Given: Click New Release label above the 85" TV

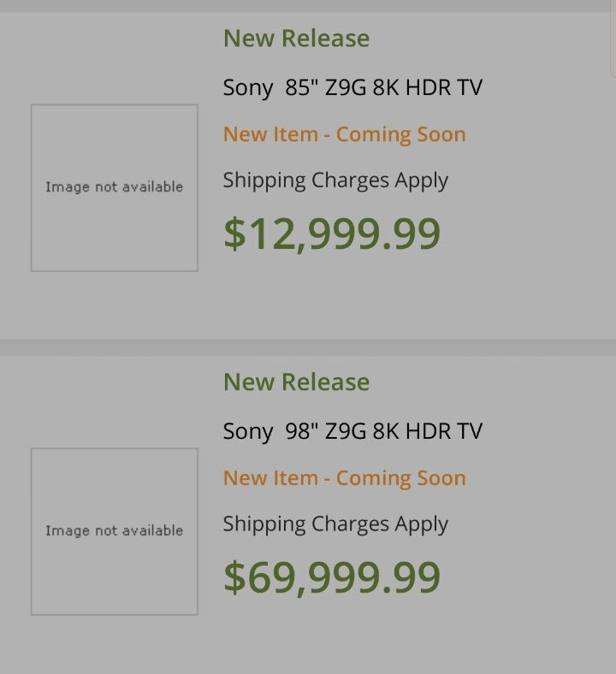Looking at the screenshot, I should click(296, 38).
